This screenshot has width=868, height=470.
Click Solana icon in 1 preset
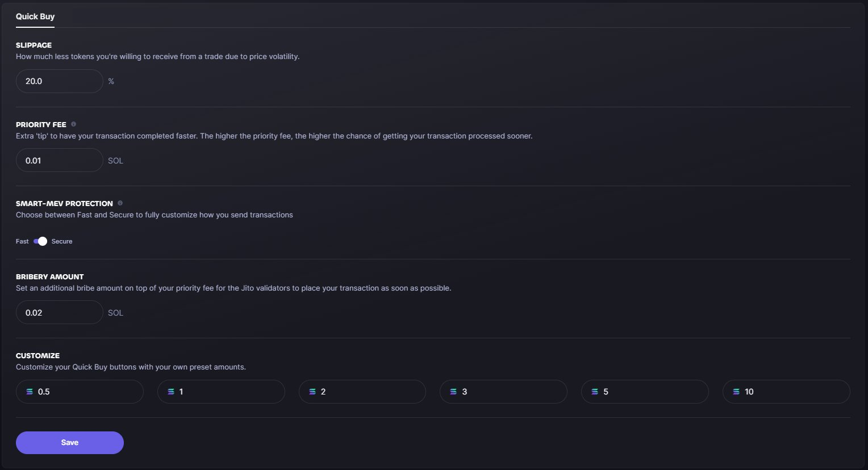[171, 392]
